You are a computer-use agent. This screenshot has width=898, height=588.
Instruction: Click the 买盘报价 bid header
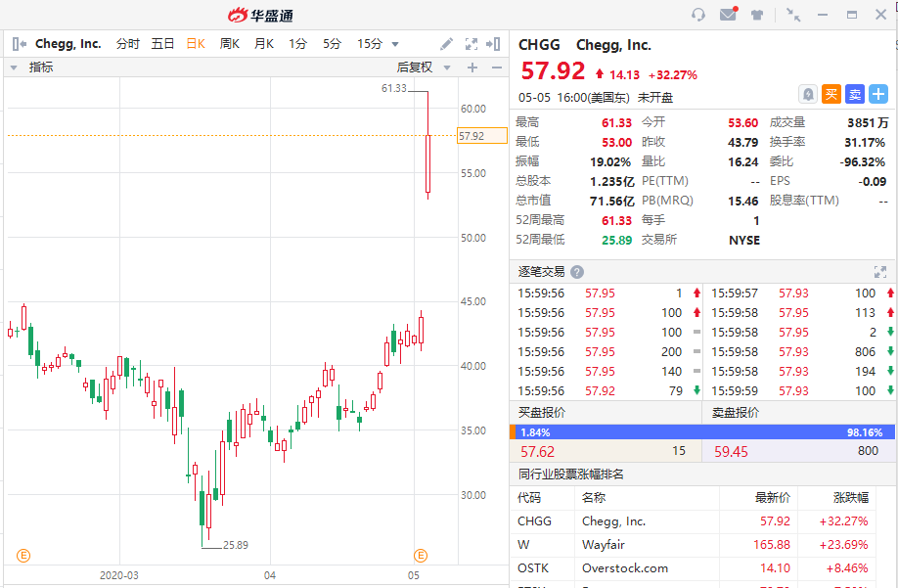coord(542,412)
